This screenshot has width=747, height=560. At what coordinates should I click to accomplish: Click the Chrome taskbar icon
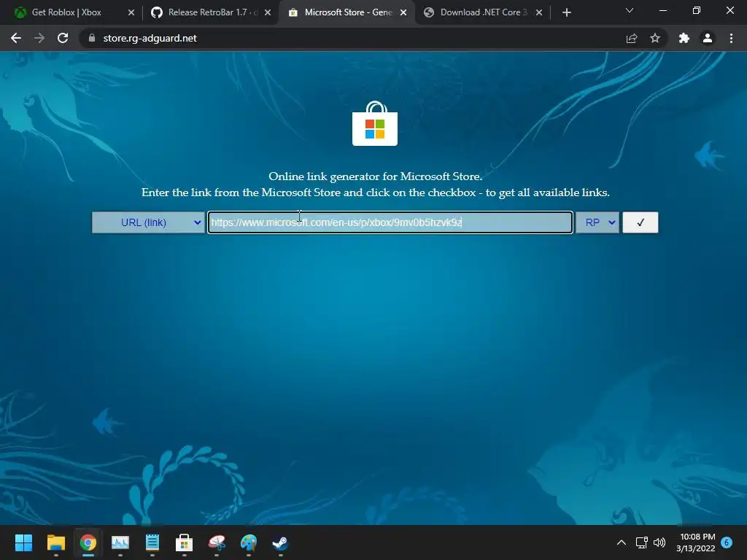click(88, 542)
